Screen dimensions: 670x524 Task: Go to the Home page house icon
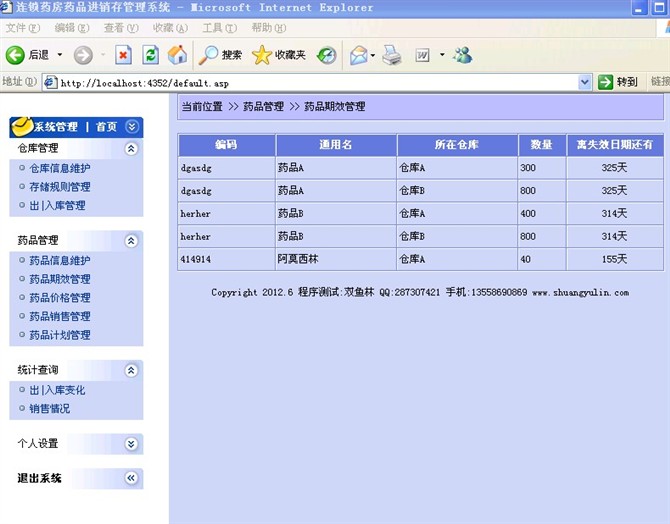point(177,55)
